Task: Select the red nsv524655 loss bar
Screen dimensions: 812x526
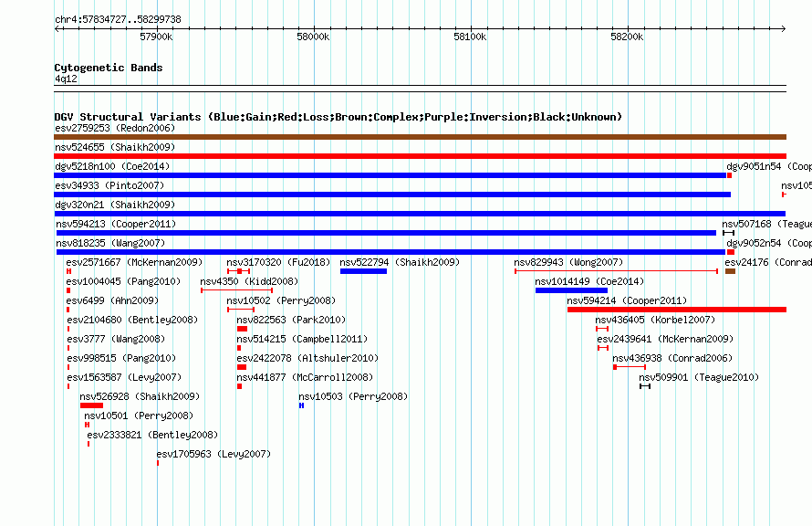Action: 420,156
